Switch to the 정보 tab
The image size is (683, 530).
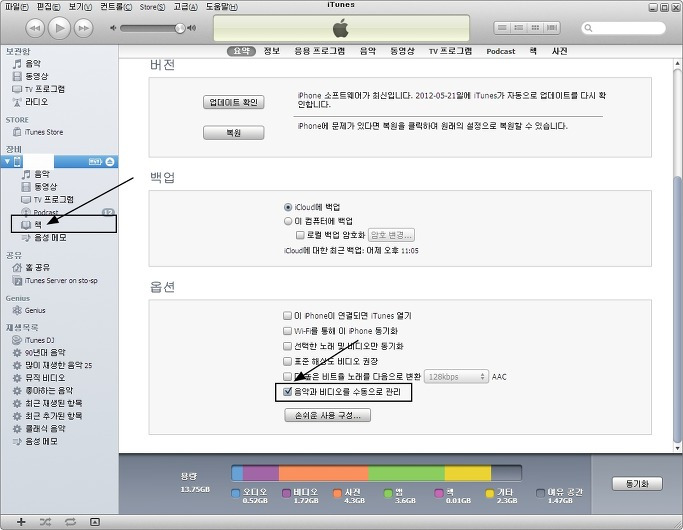(x=271, y=51)
